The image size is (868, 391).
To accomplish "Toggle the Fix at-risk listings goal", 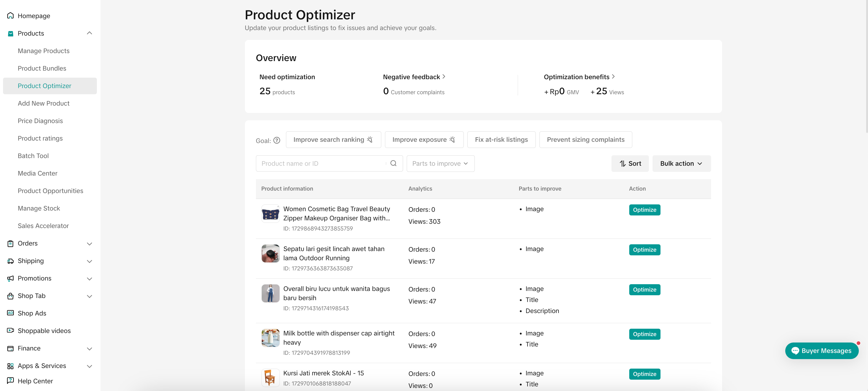I will pos(501,140).
